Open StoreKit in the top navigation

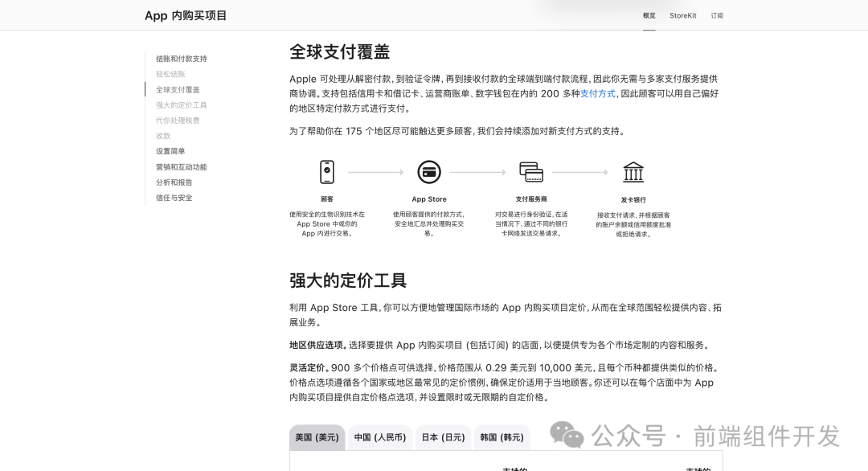point(682,15)
